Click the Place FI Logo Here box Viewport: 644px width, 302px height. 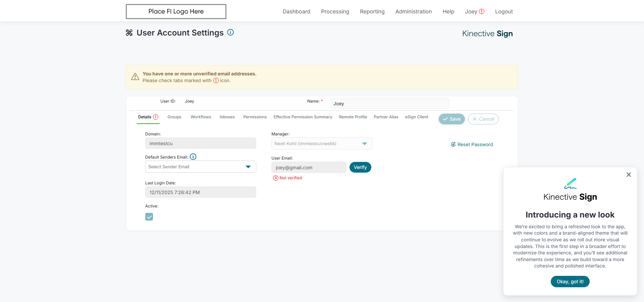(x=176, y=11)
